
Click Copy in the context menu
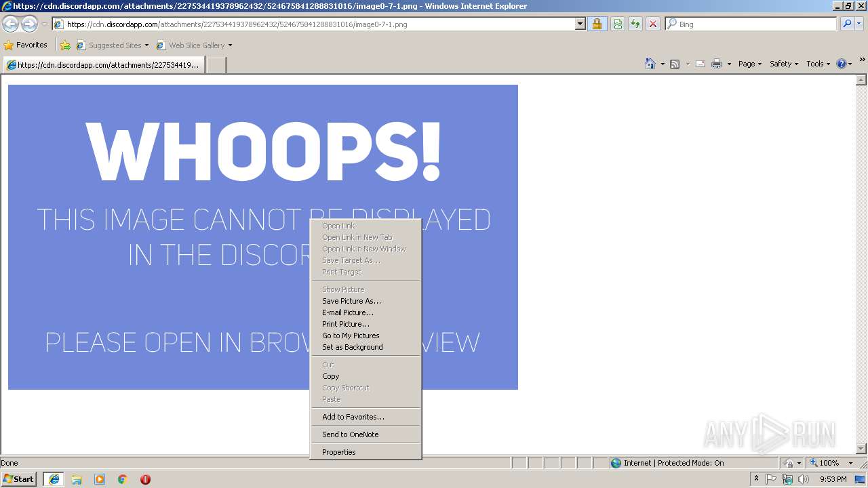(x=366, y=376)
